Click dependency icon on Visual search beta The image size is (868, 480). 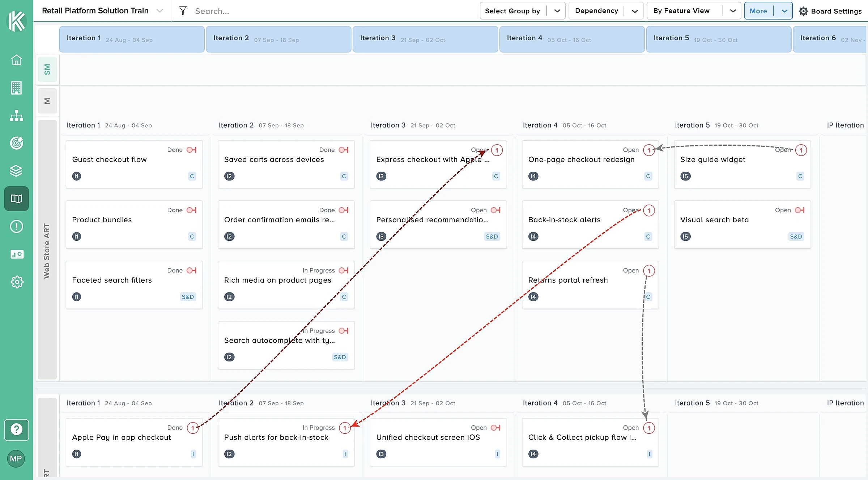coord(800,210)
